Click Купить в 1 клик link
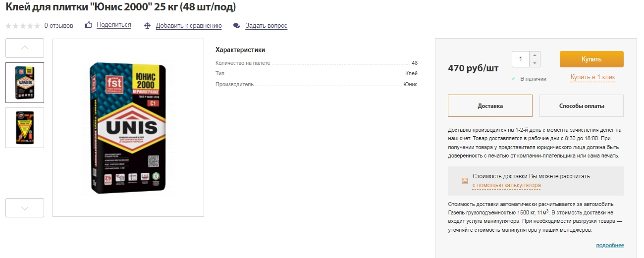The image size is (644, 258). 592,77
